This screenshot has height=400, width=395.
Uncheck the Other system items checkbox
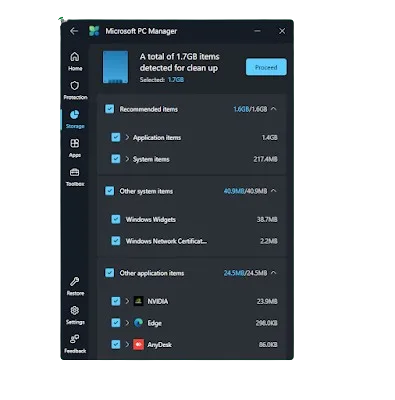(x=109, y=191)
